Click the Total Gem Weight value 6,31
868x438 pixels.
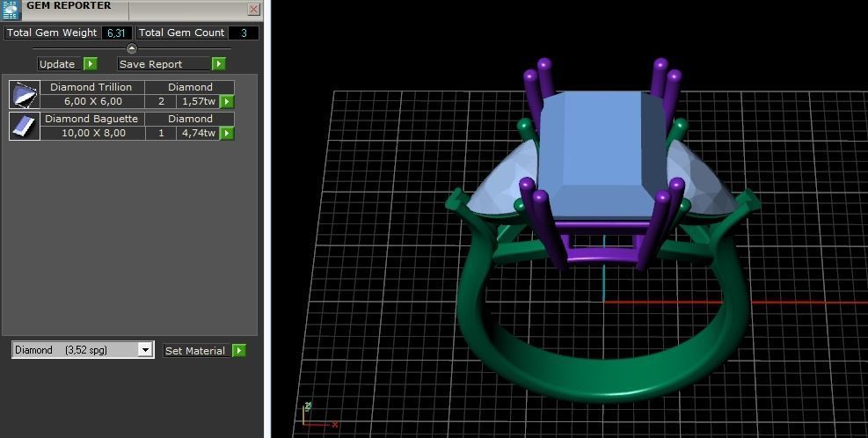tap(116, 33)
